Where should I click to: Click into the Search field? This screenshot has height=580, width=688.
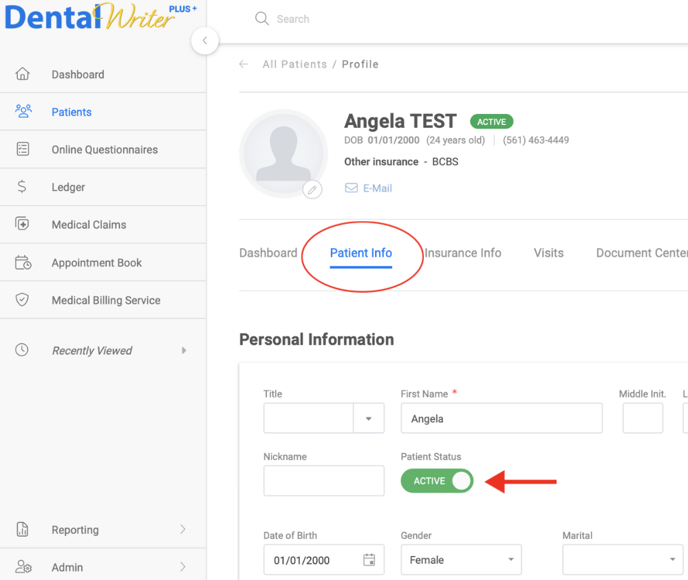point(293,19)
